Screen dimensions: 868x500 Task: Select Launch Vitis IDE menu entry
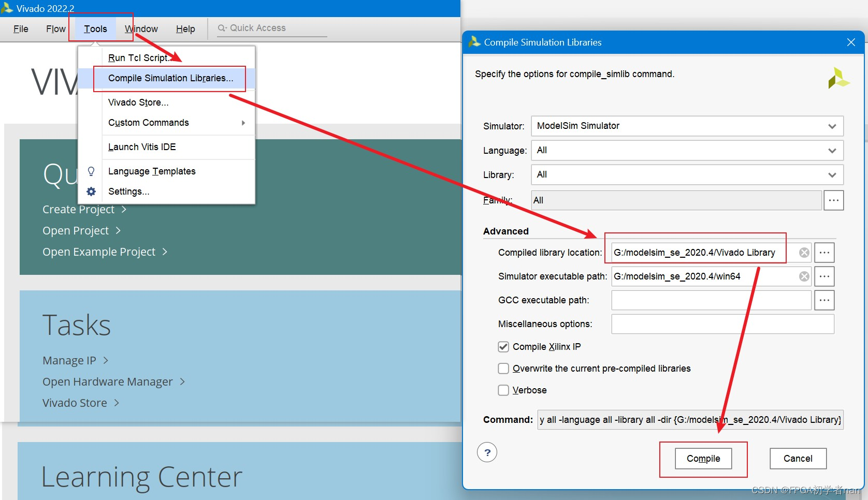coord(166,147)
